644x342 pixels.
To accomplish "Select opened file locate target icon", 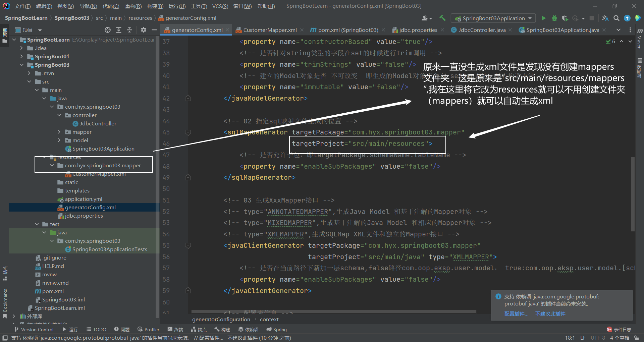I will click(107, 30).
